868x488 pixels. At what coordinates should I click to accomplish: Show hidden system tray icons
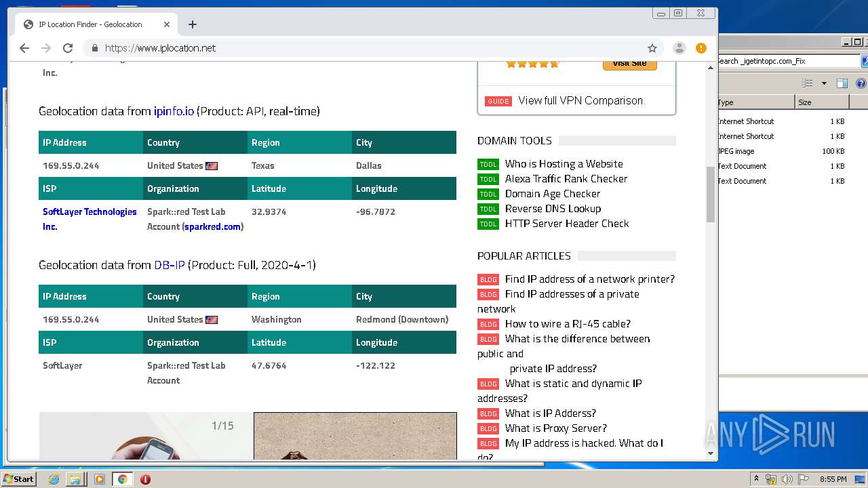[756, 479]
